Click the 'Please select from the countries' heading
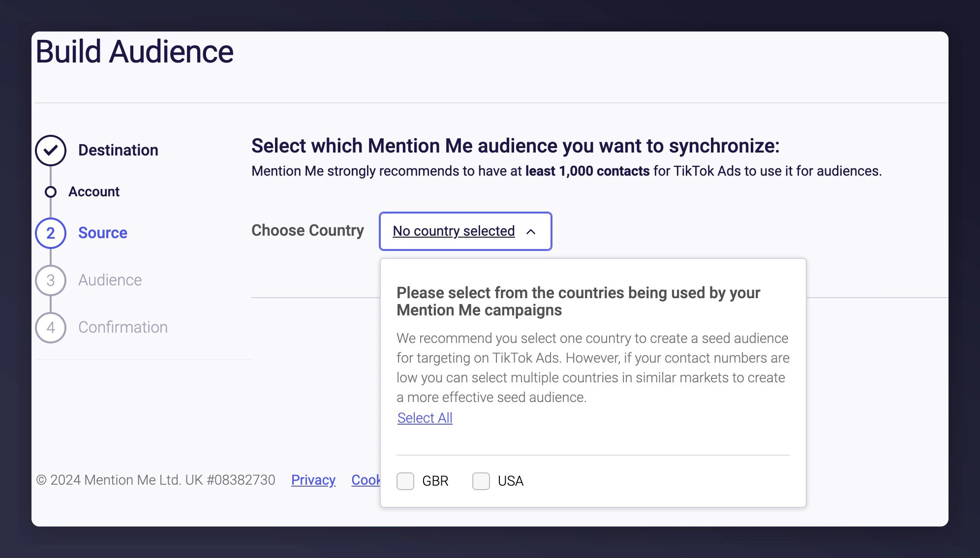 [579, 301]
